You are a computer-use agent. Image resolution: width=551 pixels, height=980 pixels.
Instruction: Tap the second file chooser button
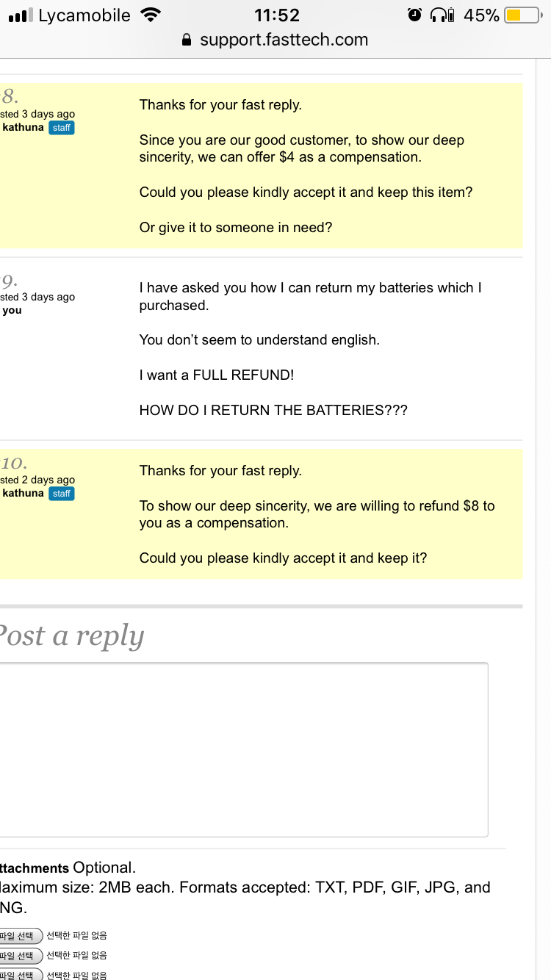(19, 956)
